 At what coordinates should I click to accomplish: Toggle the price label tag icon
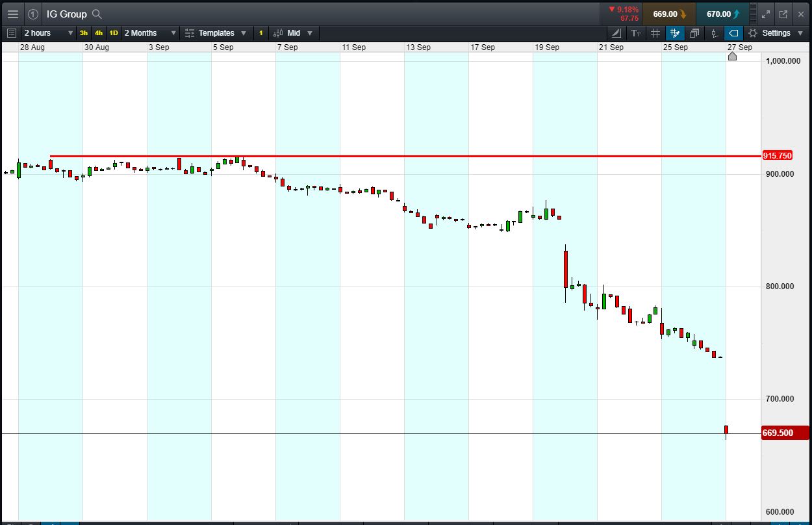733,33
